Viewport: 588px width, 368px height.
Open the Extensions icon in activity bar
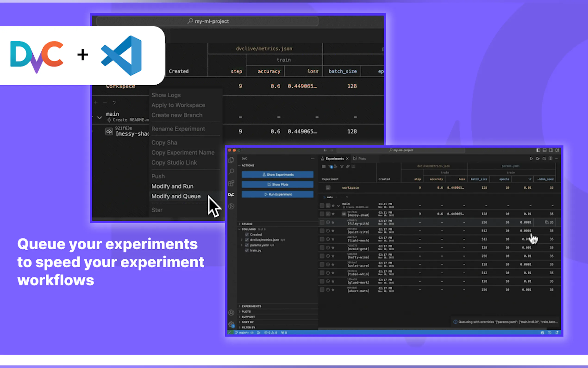coord(231,183)
